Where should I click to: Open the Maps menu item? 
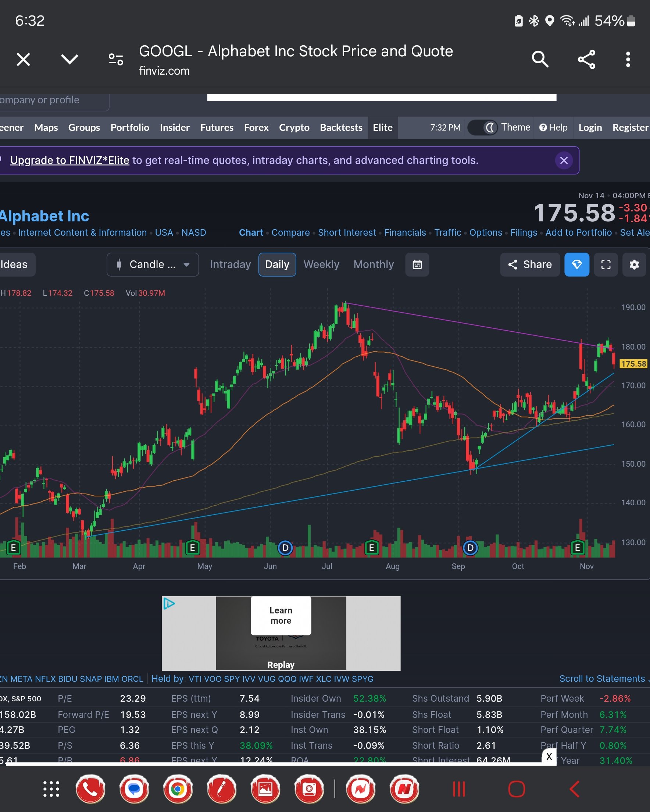tap(46, 128)
